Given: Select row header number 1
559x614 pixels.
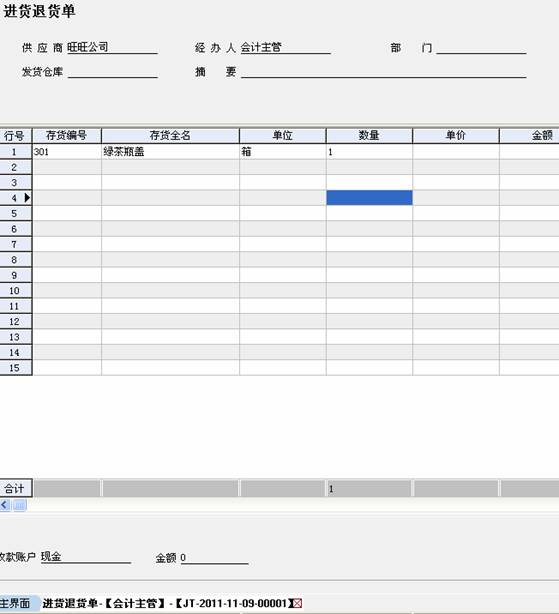Looking at the screenshot, I should tap(16, 152).
